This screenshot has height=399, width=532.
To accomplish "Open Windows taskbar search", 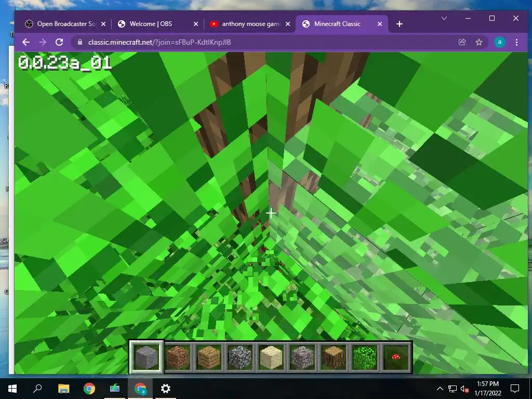I will pyautogui.click(x=37, y=389).
